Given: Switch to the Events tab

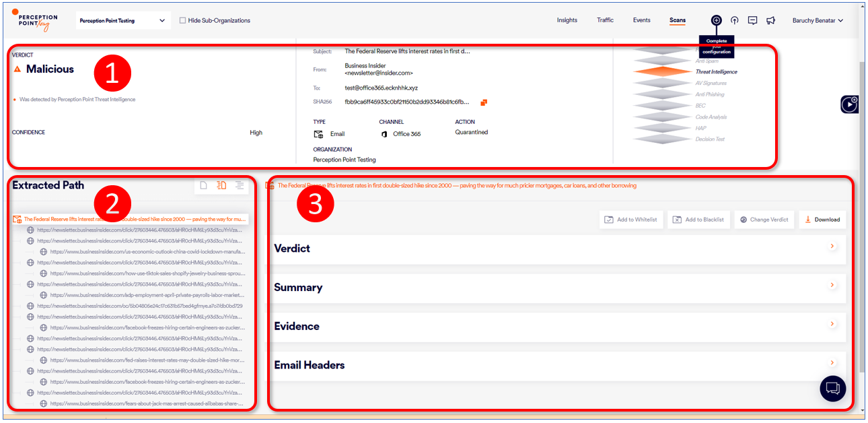Looking at the screenshot, I should (x=641, y=20).
